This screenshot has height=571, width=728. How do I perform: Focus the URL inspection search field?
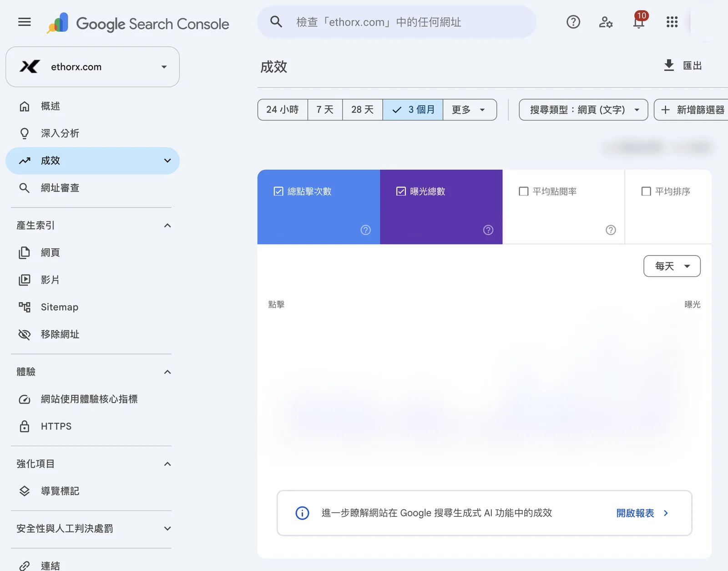(x=396, y=22)
